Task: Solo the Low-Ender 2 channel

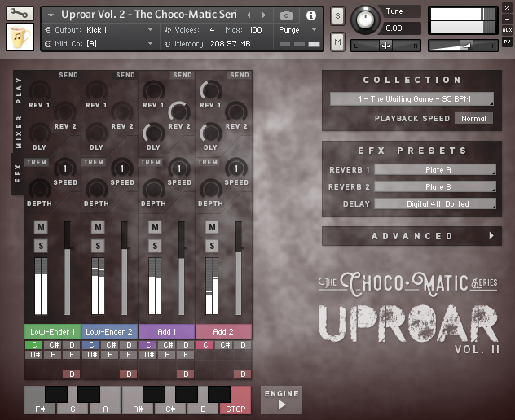Action: (x=98, y=246)
